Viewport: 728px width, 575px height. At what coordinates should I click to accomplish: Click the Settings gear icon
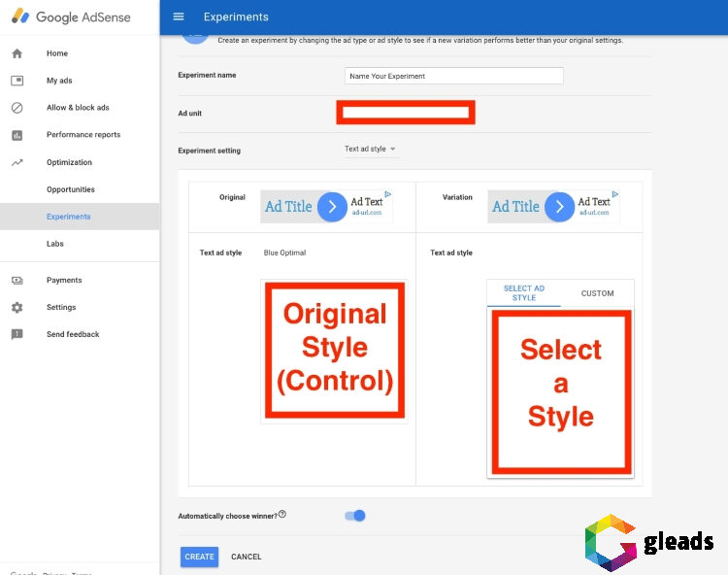point(17,308)
